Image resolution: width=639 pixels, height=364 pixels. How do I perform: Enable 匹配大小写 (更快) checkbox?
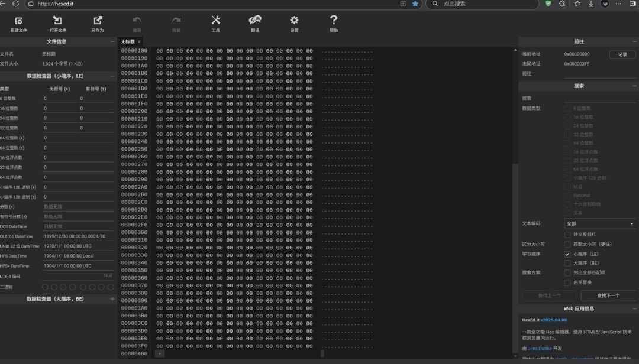(x=567, y=244)
